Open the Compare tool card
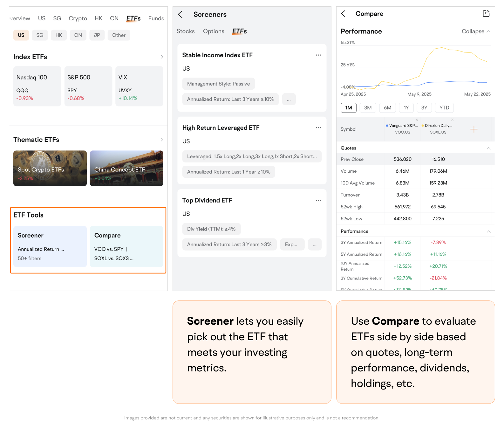This screenshot has height=428, width=504. 126,246
